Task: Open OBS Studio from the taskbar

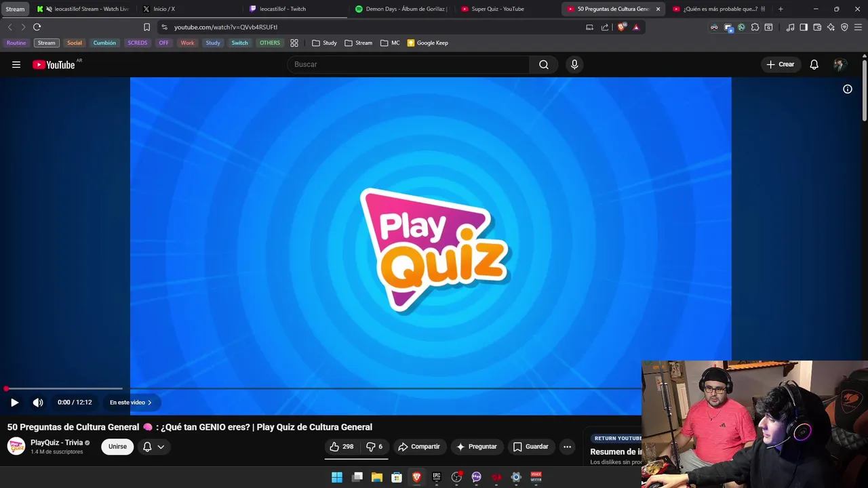Action: pos(456,477)
